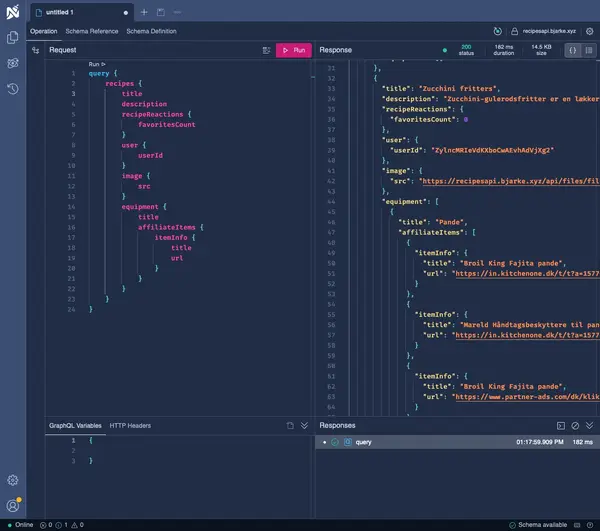Click the errors count in status bar

point(46,525)
